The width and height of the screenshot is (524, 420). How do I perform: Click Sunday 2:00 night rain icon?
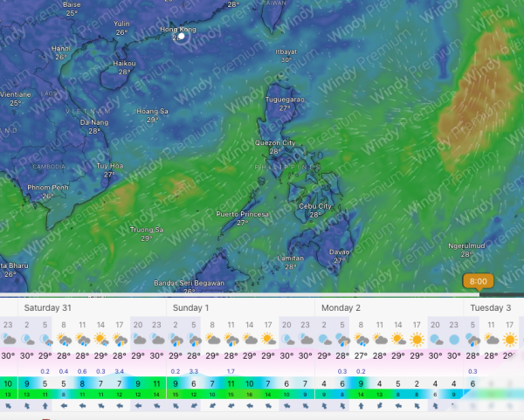(176, 338)
